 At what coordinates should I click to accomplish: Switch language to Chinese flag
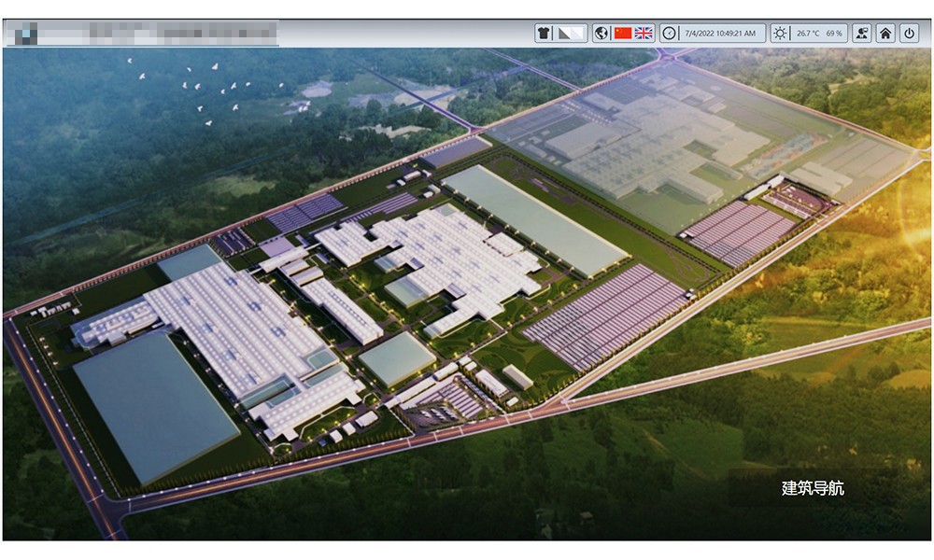(x=623, y=34)
